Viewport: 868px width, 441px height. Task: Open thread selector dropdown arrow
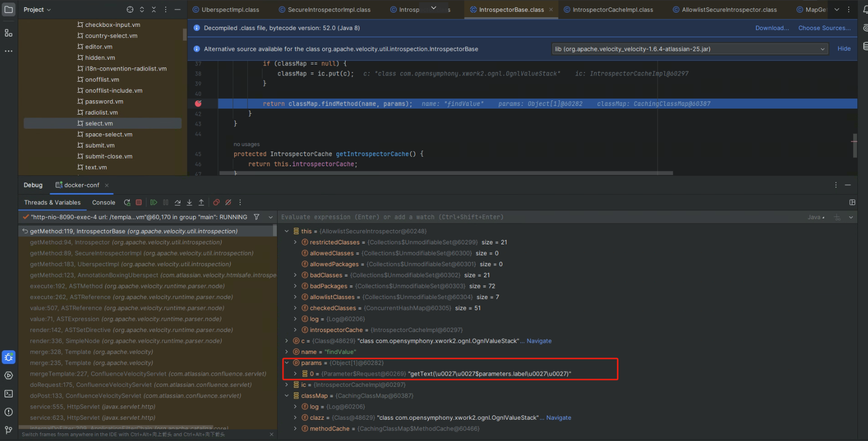(x=271, y=217)
